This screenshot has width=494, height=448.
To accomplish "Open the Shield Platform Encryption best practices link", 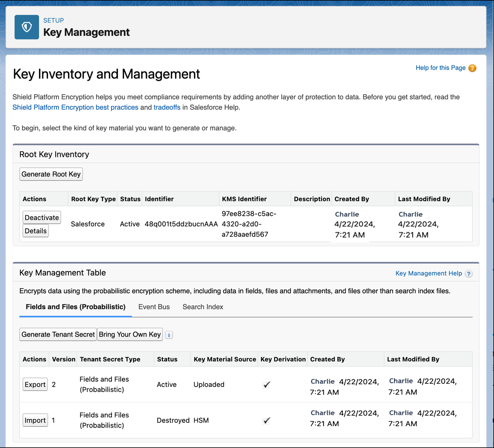I will (75, 107).
